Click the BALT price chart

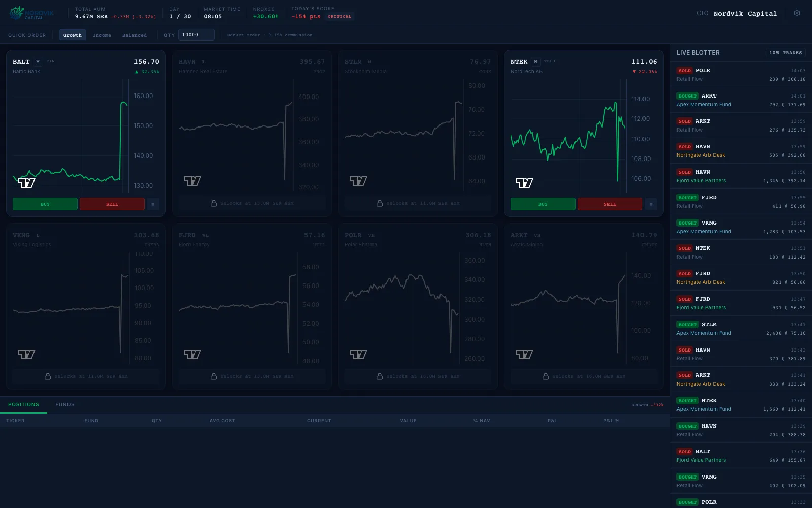[x=86, y=137]
